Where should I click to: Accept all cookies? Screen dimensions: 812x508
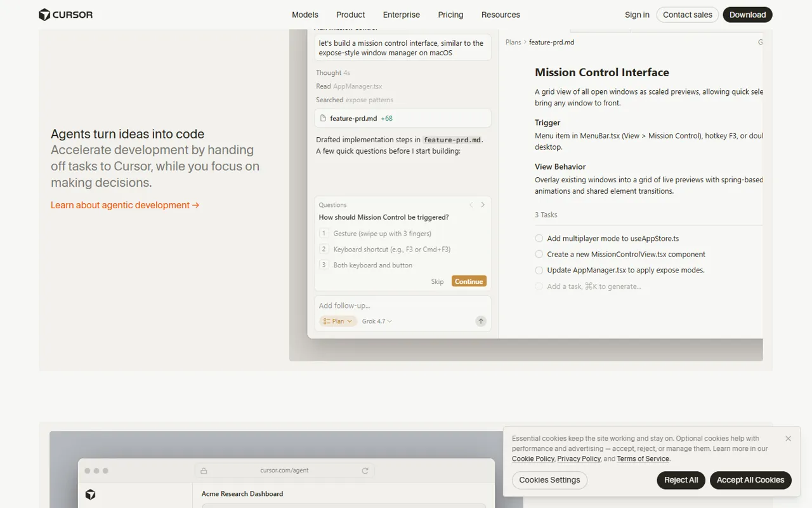pyautogui.click(x=750, y=480)
